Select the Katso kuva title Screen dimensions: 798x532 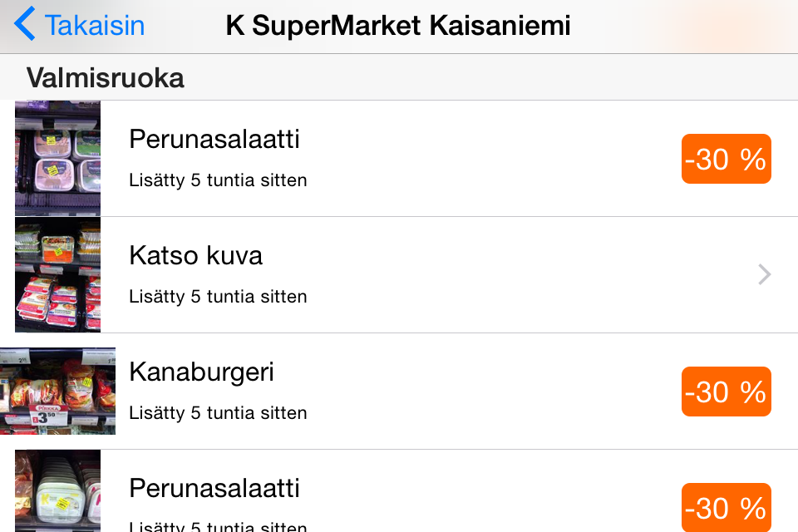point(196,255)
